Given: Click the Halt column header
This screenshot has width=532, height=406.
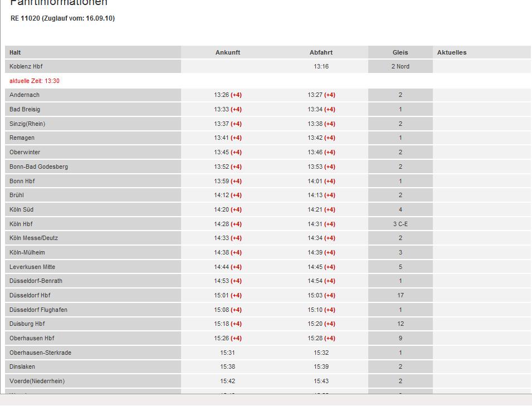Looking at the screenshot, I should click(15, 52).
